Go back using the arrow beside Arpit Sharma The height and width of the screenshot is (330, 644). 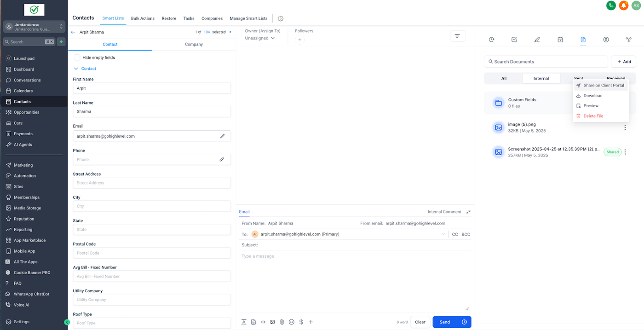73,32
